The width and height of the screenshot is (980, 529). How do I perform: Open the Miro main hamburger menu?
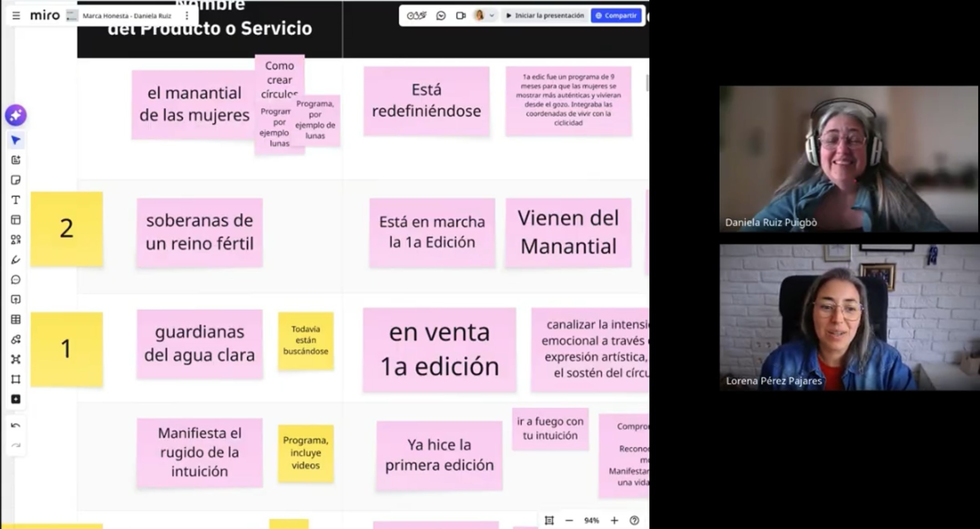pyautogui.click(x=16, y=16)
